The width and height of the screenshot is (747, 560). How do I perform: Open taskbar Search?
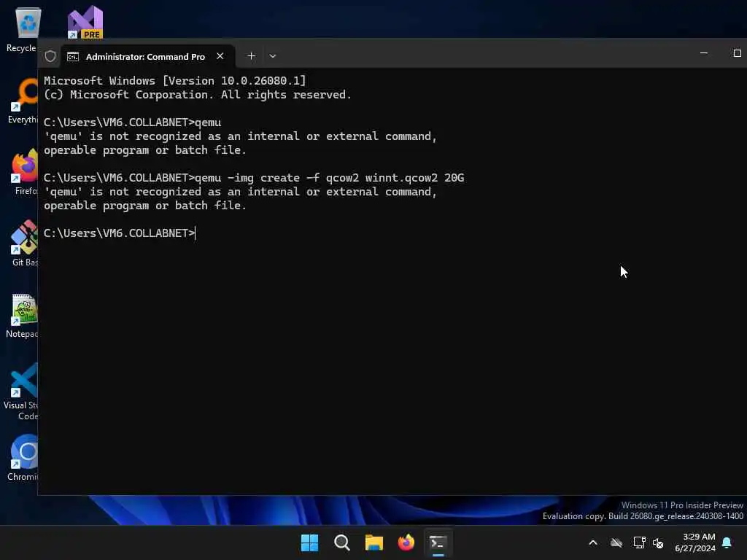341,542
